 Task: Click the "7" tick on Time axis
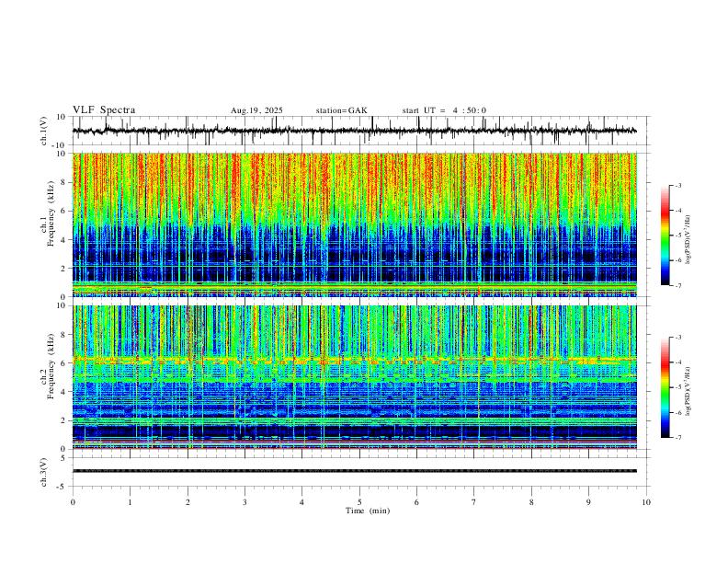(x=474, y=502)
